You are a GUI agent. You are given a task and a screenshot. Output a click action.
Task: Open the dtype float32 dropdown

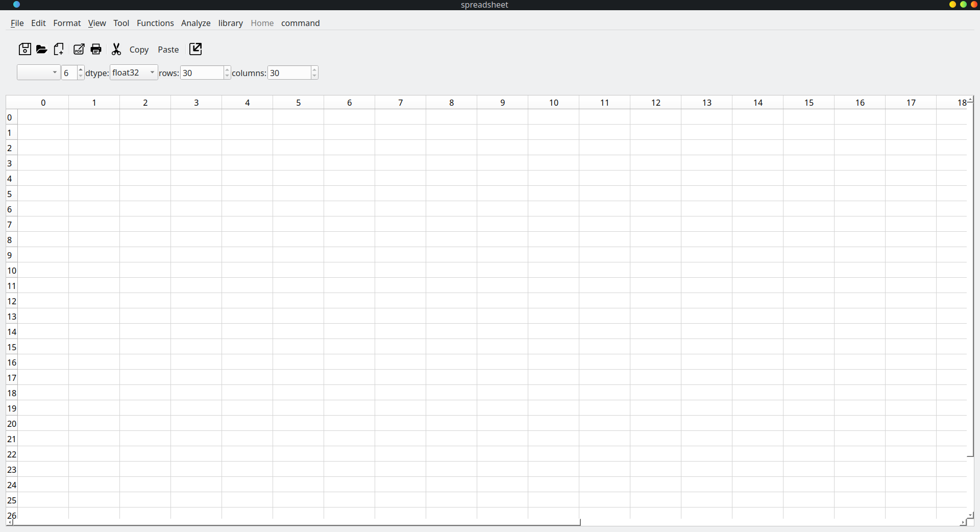coord(133,72)
